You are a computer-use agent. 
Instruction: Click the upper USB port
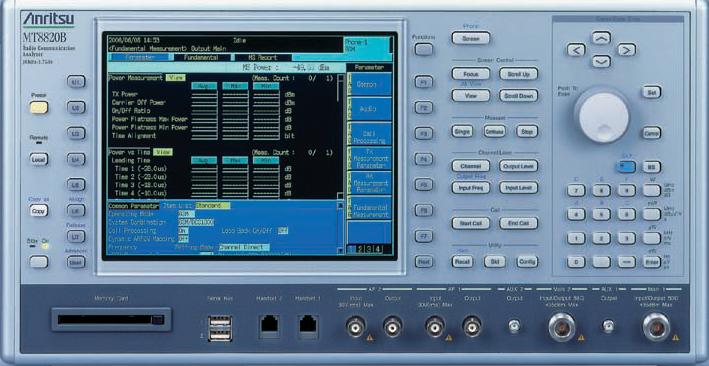220,322
